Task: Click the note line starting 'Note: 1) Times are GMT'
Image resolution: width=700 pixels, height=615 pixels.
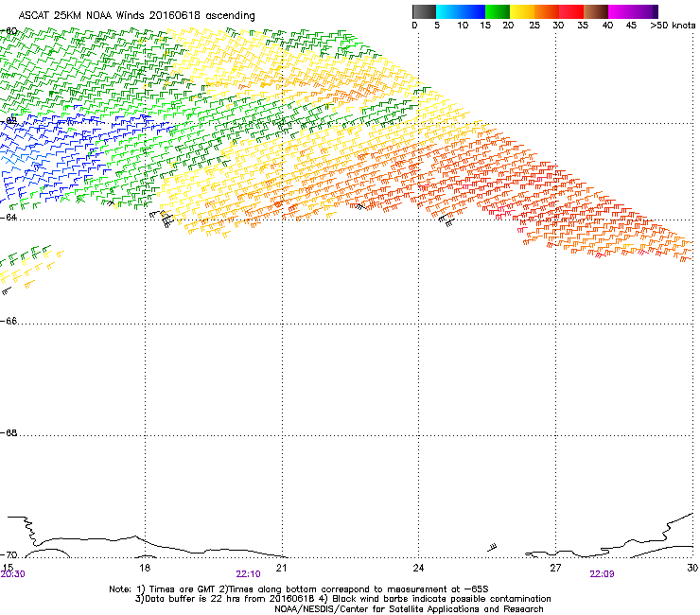Action: click(x=299, y=589)
